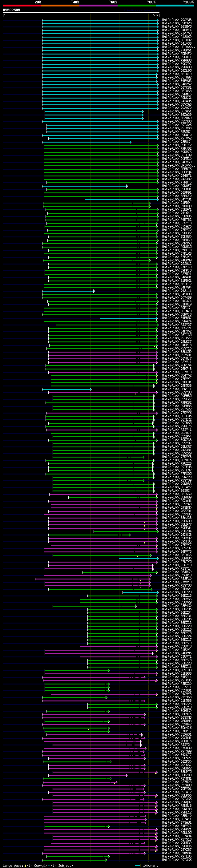The width and height of the screenshot is (197, 868).
Task: Click the white AV522505 query sequence bar
Action: (x=81, y=12)
